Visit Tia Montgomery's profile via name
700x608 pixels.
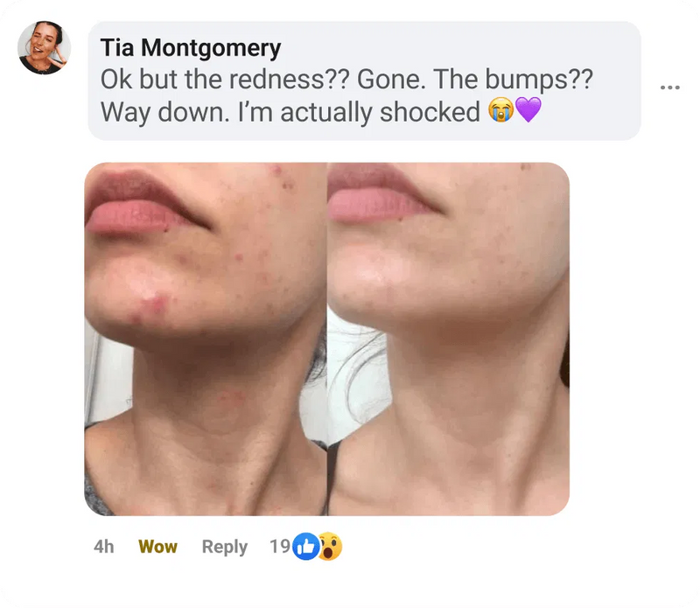tap(191, 48)
